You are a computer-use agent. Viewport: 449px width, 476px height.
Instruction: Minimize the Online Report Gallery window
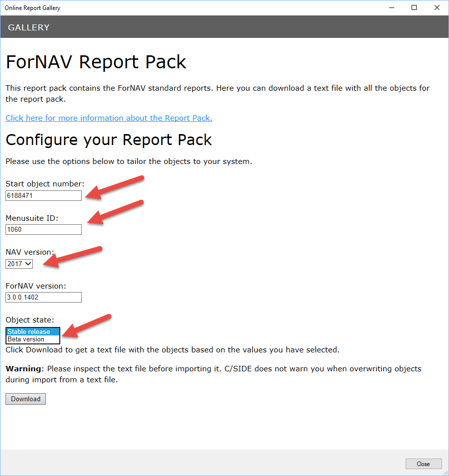point(391,7)
